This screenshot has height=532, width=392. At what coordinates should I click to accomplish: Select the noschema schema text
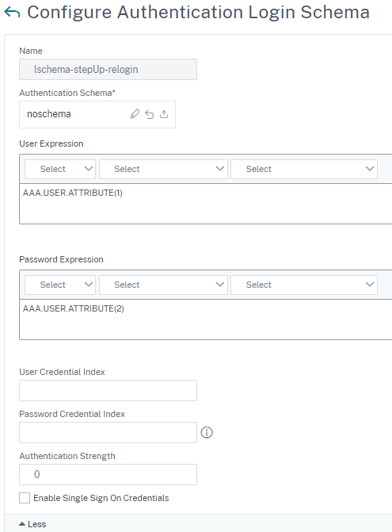49,114
